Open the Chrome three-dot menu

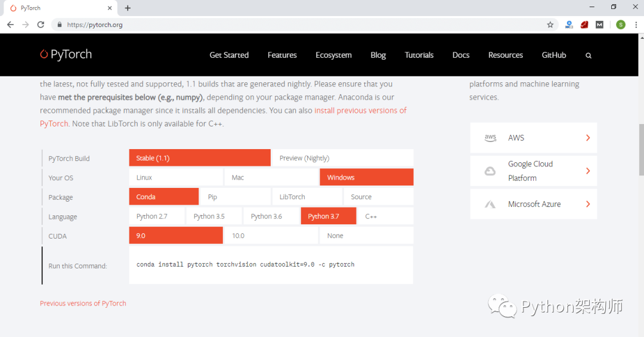636,24
